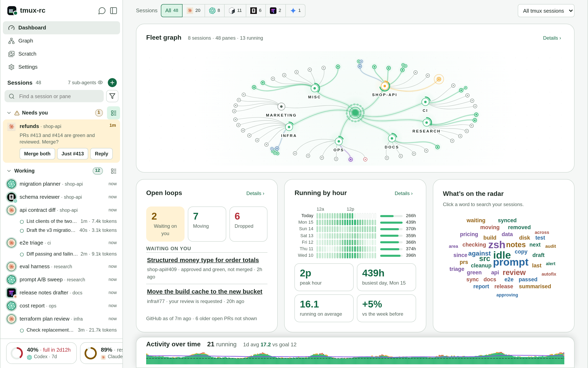The height and width of the screenshot is (368, 588).
Task: Collapse the Working section chevron
Action: (9, 171)
